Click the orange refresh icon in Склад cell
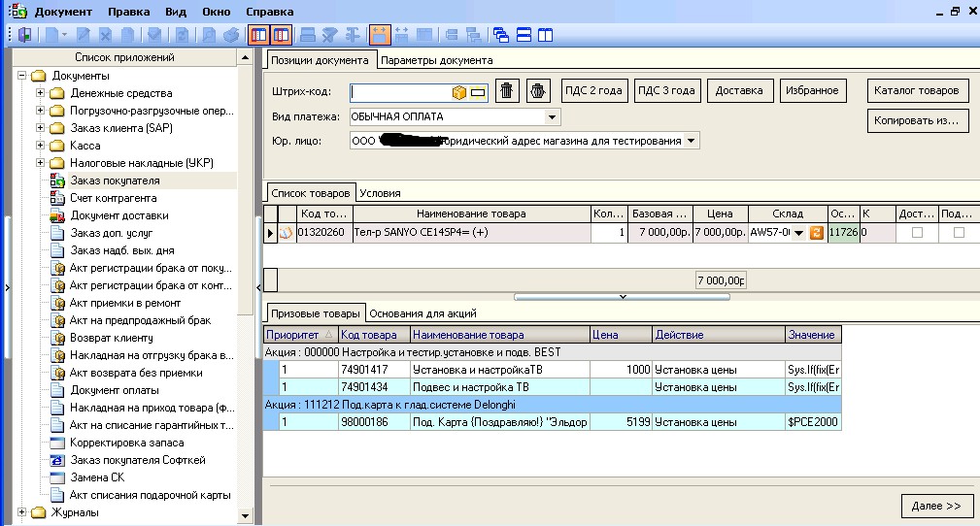Image resolution: width=980 pixels, height=526 pixels. [816, 232]
